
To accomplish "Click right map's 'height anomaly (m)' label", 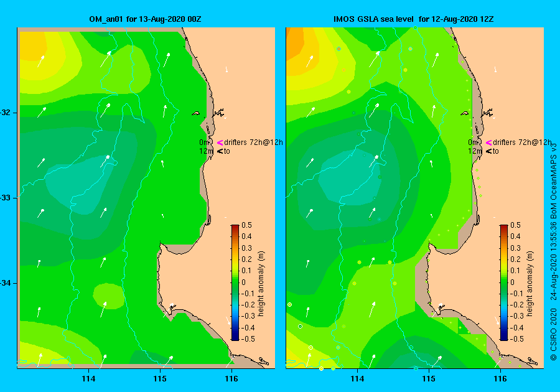I will point(530,284).
